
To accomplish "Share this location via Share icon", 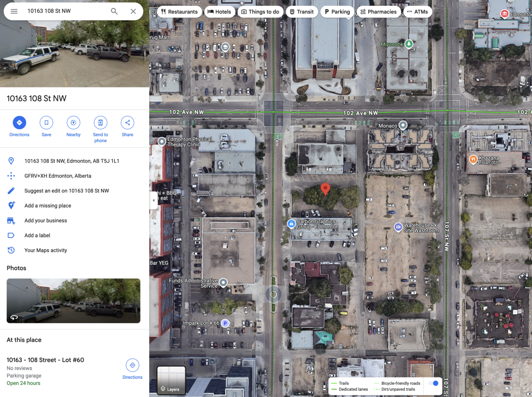I will click(128, 123).
